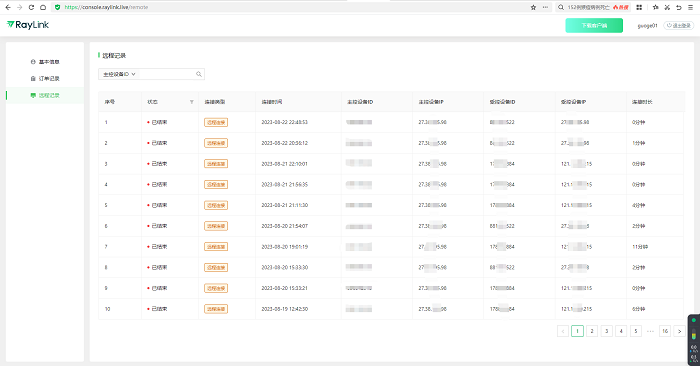Screen dimensions: 700x366
Task: Click the connection time in row 9
Action: (284, 288)
